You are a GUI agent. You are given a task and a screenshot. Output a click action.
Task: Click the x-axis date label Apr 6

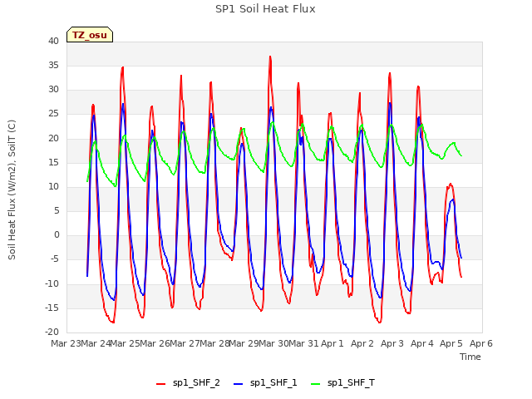click(481, 343)
